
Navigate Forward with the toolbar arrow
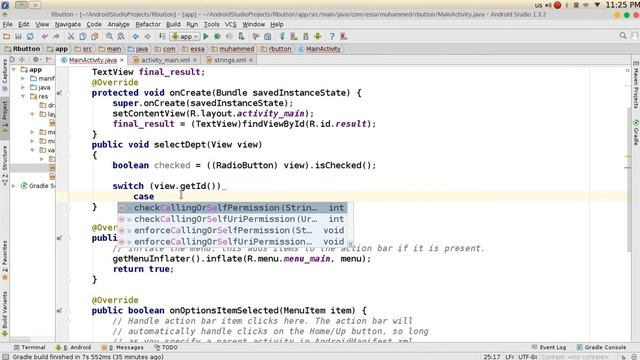coord(147,37)
